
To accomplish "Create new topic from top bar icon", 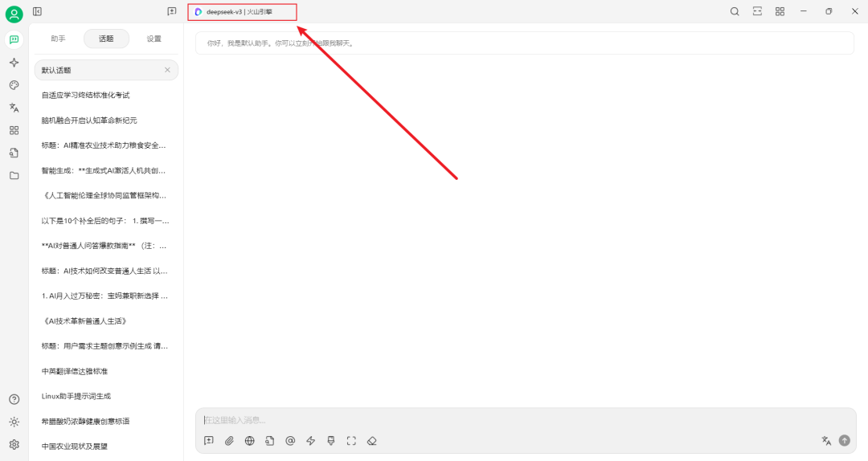I will coord(172,11).
